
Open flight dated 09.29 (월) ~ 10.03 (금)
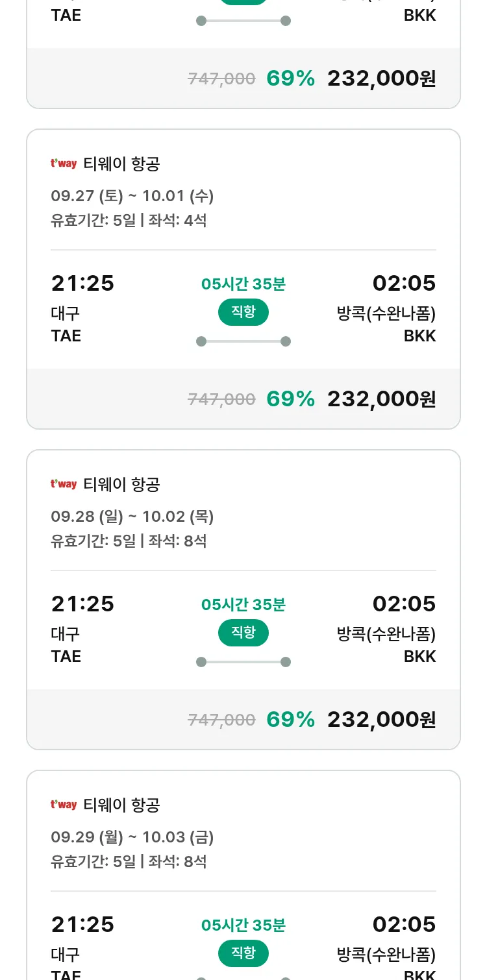pos(132,837)
